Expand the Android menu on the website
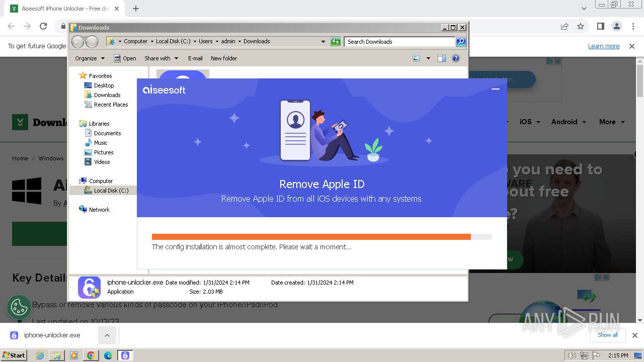The width and height of the screenshot is (644, 362). click(569, 122)
